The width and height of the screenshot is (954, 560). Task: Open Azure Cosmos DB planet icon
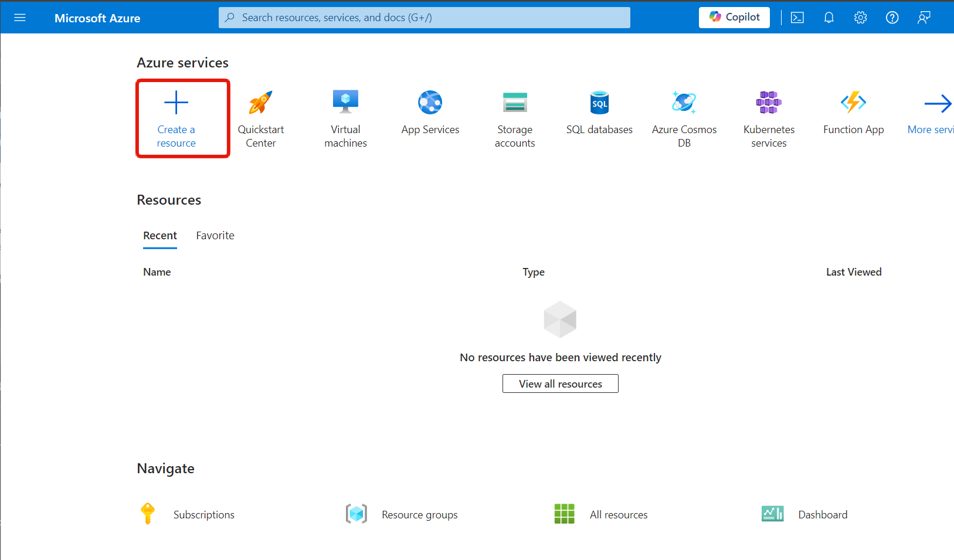[x=684, y=102]
